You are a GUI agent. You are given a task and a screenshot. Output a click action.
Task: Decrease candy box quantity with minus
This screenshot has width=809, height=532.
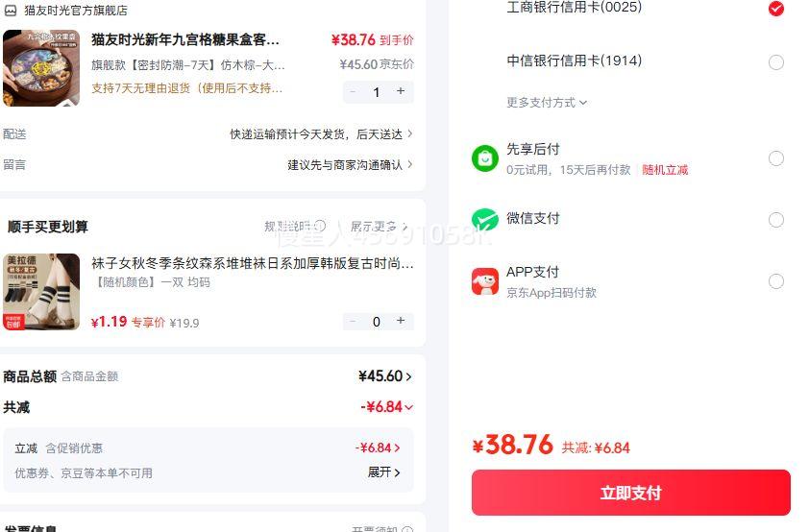pyautogui.click(x=353, y=92)
